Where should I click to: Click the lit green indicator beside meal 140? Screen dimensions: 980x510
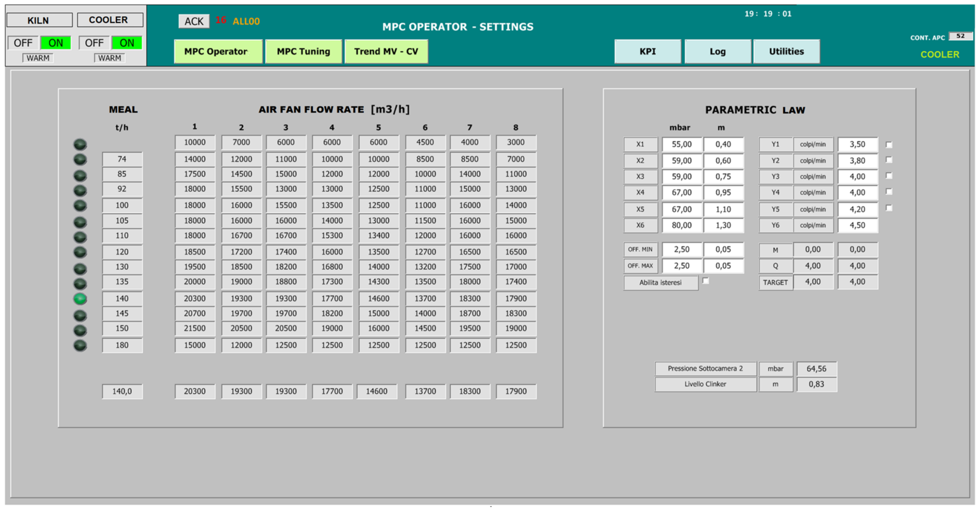pos(80,299)
